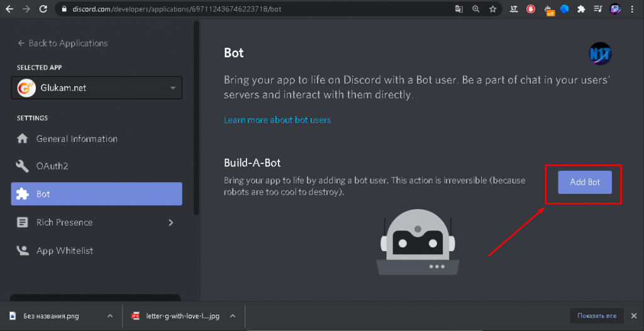Expand the Rich Presence chevron

(x=171, y=222)
